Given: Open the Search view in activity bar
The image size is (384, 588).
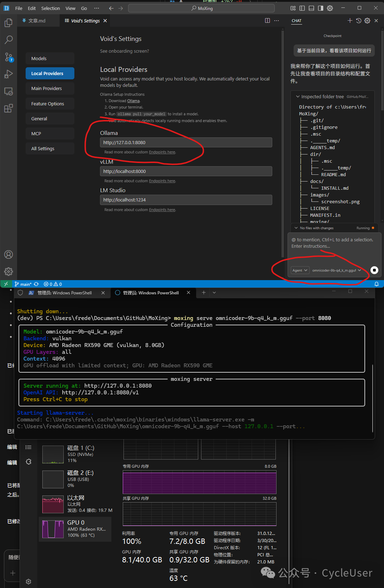Looking at the screenshot, I should coord(9,40).
